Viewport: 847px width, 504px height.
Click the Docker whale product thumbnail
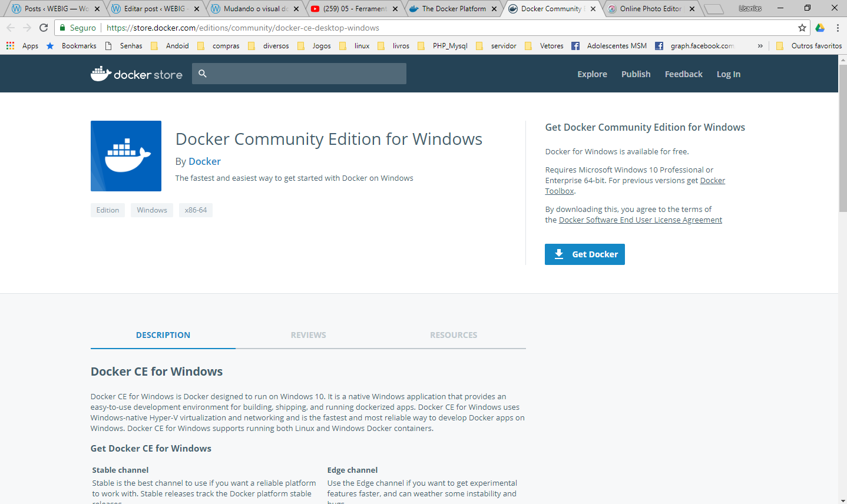126,156
